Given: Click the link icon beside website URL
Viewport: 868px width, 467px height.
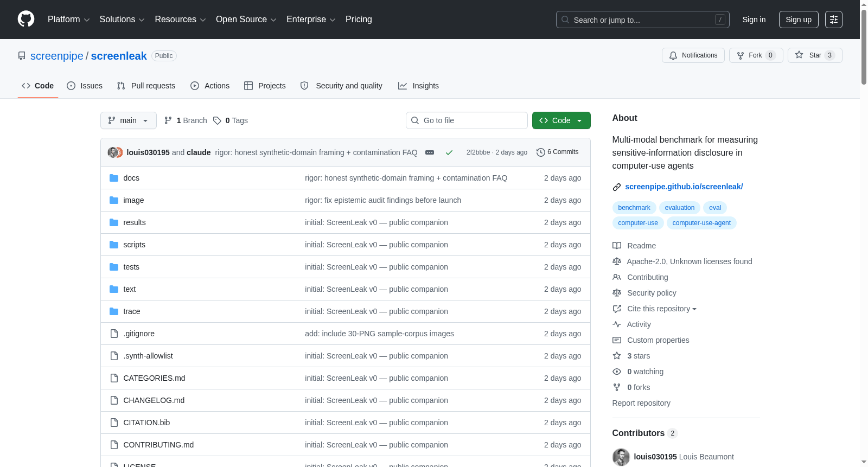Looking at the screenshot, I should pos(617,187).
